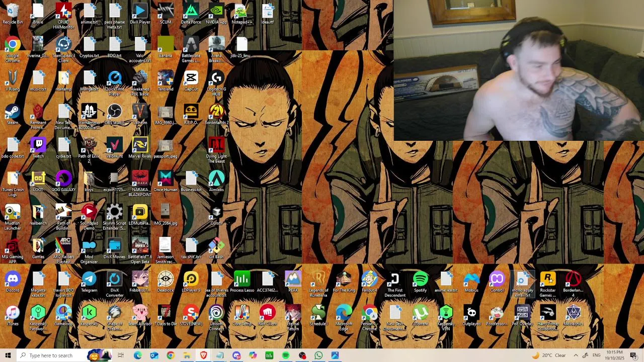Open the Legends of Runeterra shortcut
The height and width of the screenshot is (362, 644).
tap(318, 284)
